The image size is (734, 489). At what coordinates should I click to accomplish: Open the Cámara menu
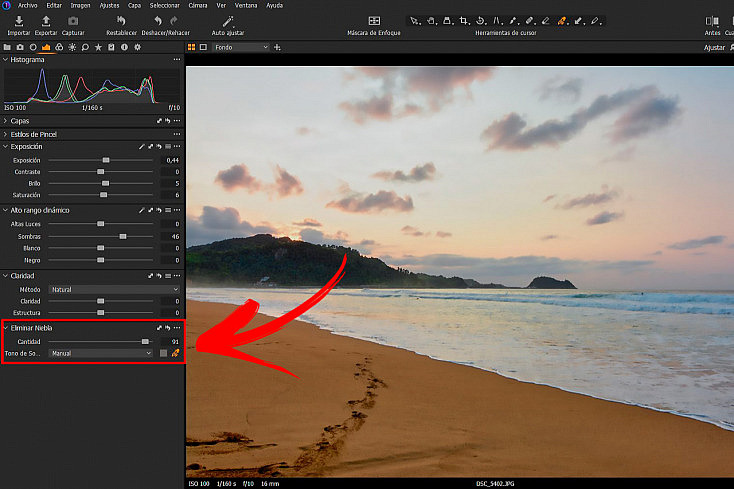198,6
